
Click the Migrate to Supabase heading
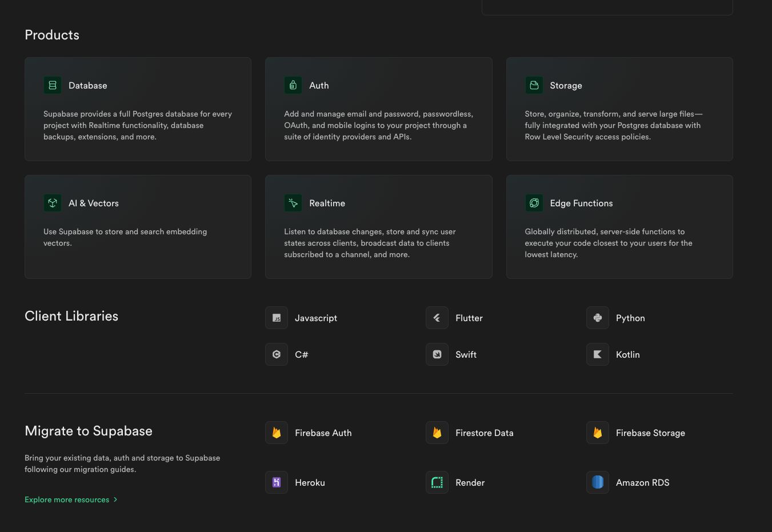pos(89,431)
